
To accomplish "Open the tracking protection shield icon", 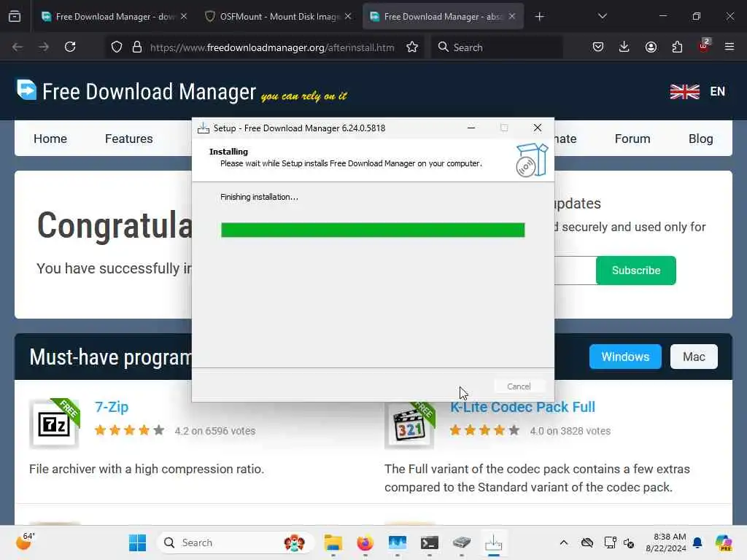I will tap(117, 47).
